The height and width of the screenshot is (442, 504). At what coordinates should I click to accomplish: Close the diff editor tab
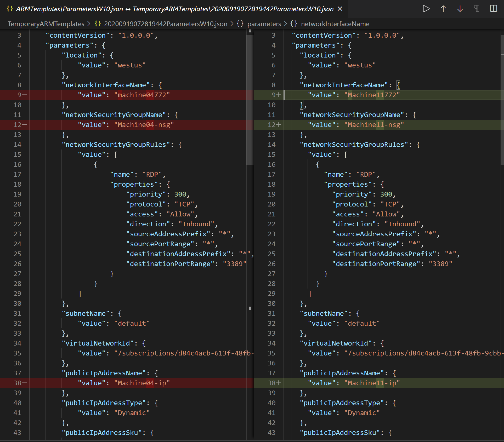339,9
